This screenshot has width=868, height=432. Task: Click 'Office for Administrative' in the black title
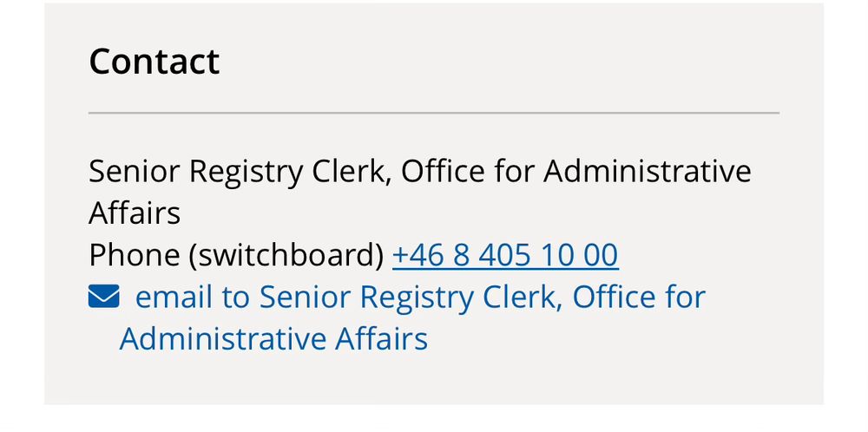tap(576, 171)
